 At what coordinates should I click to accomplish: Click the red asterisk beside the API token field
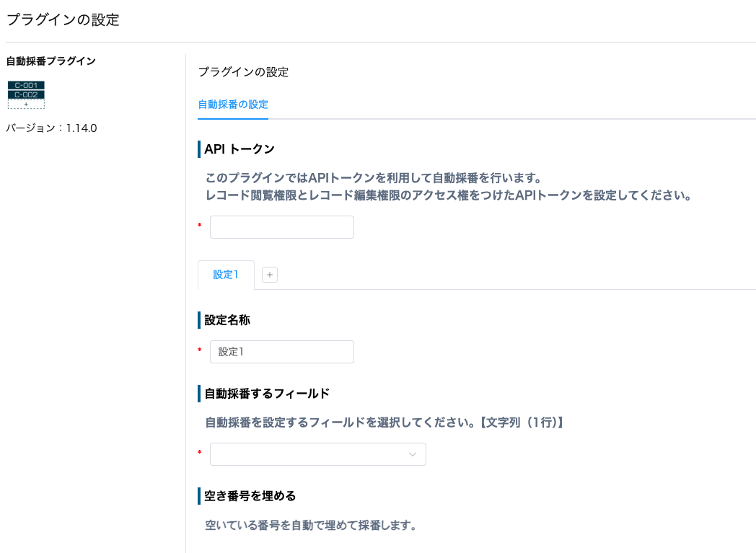200,226
